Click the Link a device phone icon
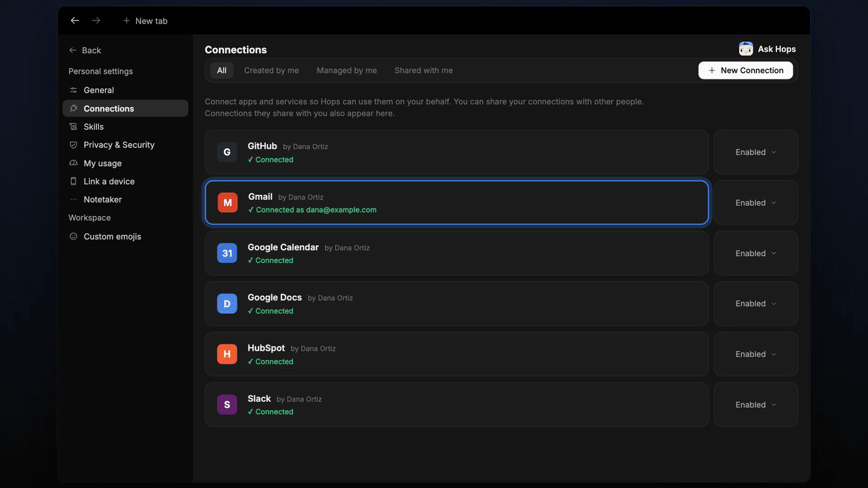Screen dimensions: 868x488 coord(74,181)
